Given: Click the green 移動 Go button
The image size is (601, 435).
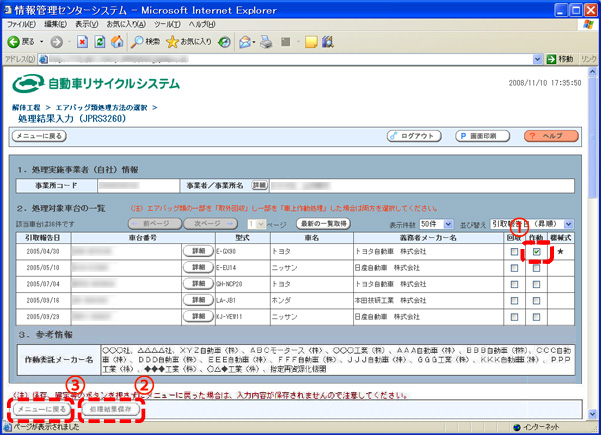Looking at the screenshot, I should [560, 59].
